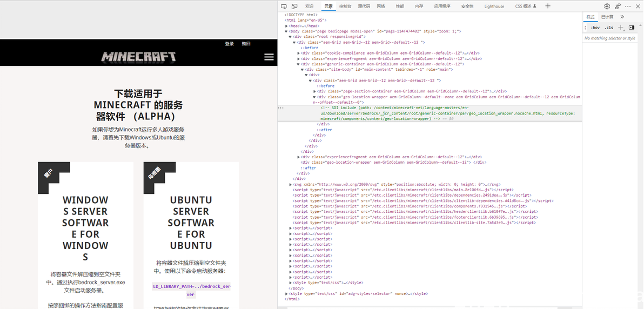644x309 pixels.
Task: Open the CSS 概述 tab
Action: click(x=525, y=6)
